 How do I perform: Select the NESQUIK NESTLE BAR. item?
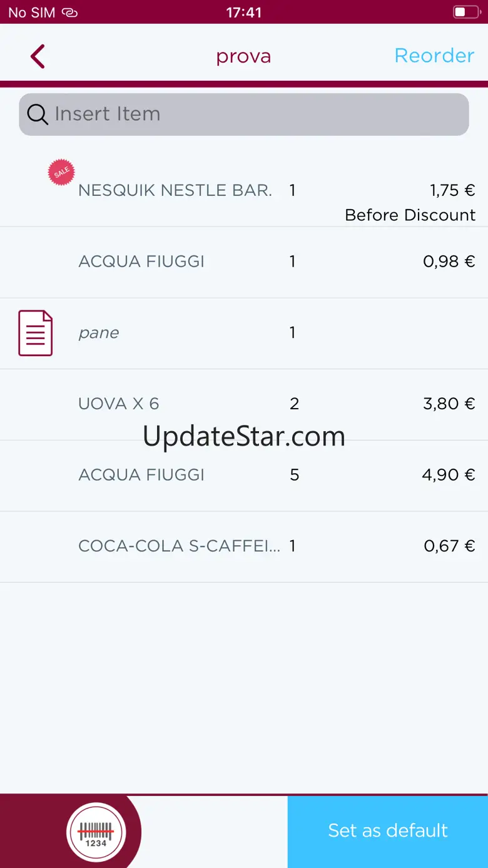[175, 191]
